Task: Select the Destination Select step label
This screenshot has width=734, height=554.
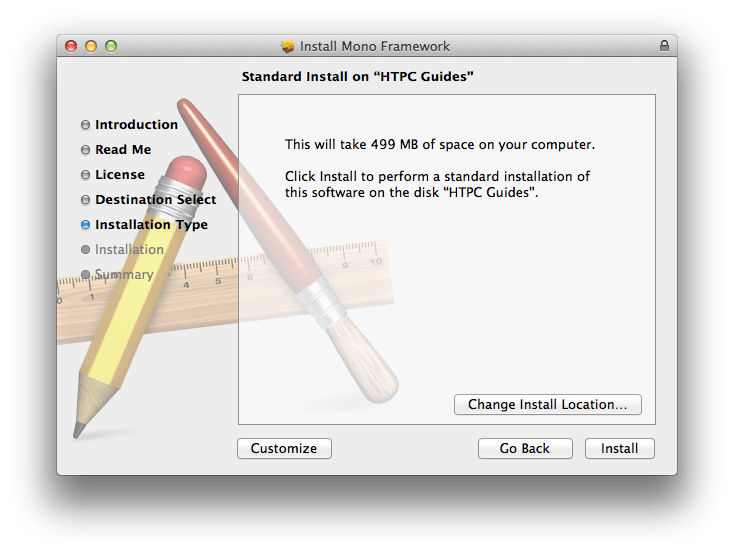Action: (155, 200)
